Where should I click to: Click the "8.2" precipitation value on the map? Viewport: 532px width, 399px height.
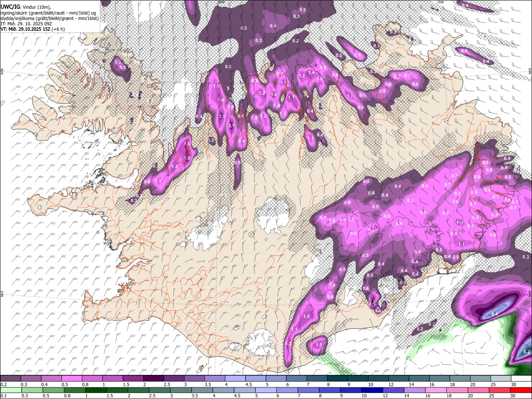tap(527, 352)
